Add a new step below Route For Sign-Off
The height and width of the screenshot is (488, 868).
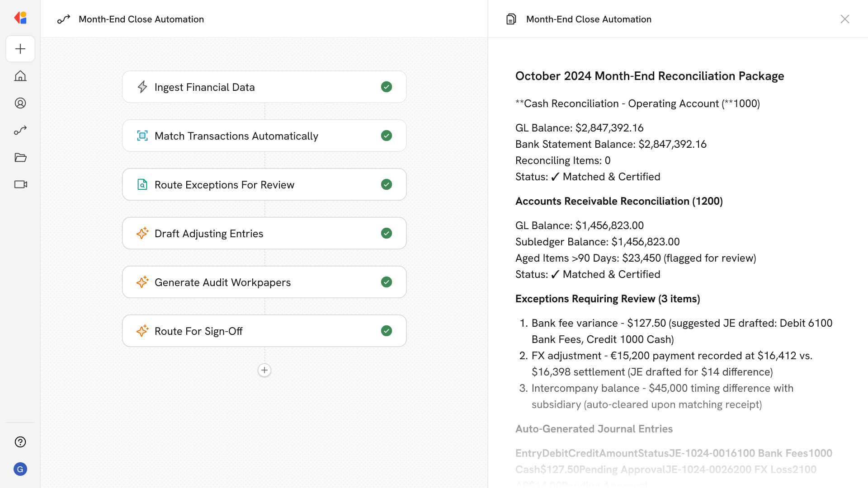click(x=264, y=370)
